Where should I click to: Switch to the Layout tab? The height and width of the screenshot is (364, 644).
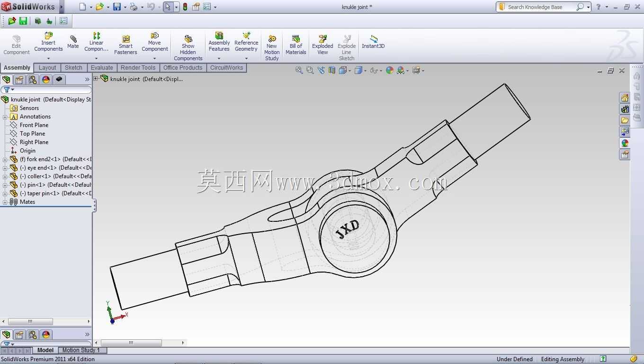click(x=47, y=68)
